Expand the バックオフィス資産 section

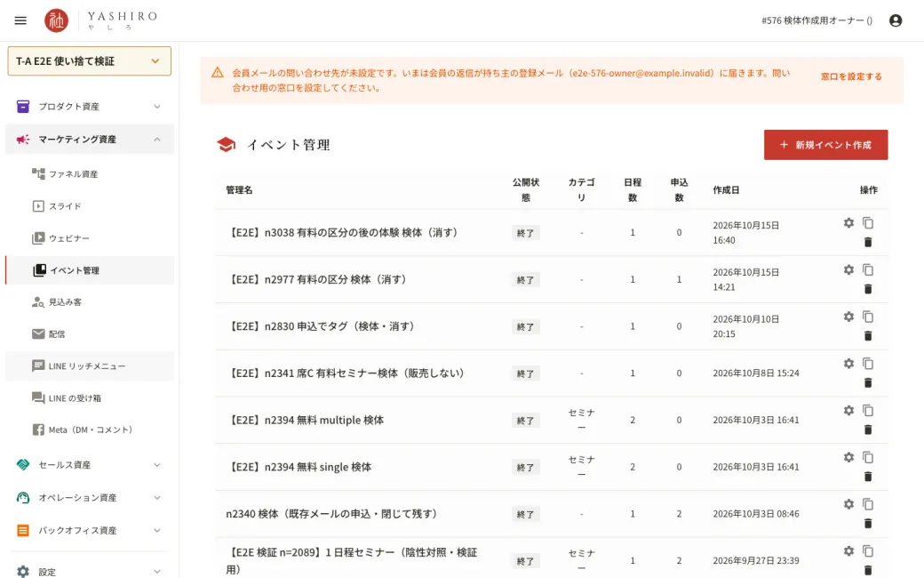(x=90, y=530)
